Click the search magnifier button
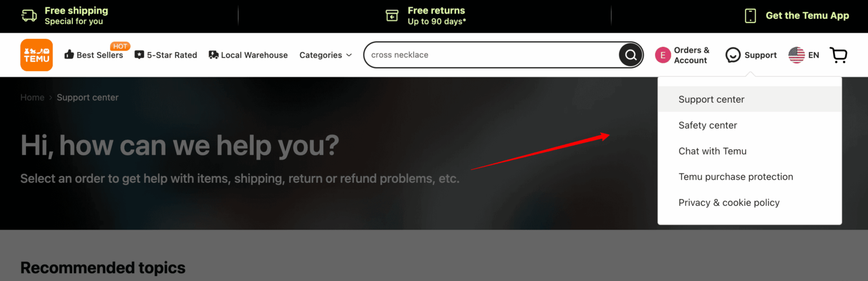The height and width of the screenshot is (281, 868). (631, 55)
